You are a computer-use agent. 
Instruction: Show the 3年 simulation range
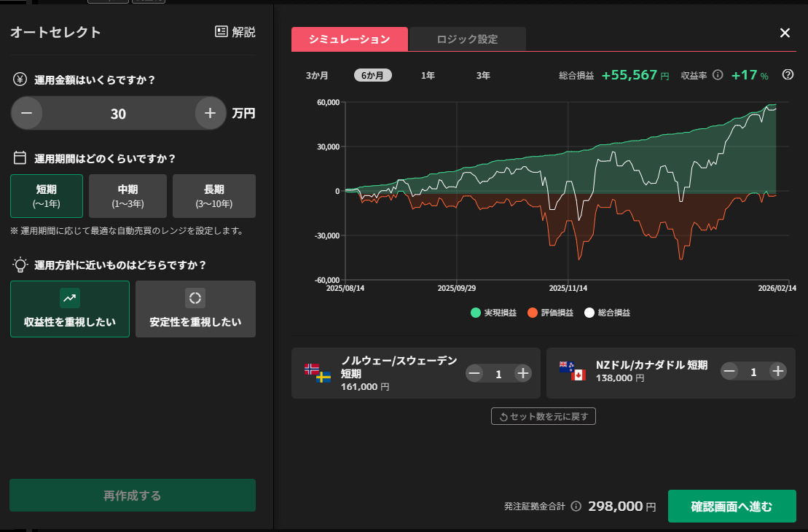click(x=483, y=75)
